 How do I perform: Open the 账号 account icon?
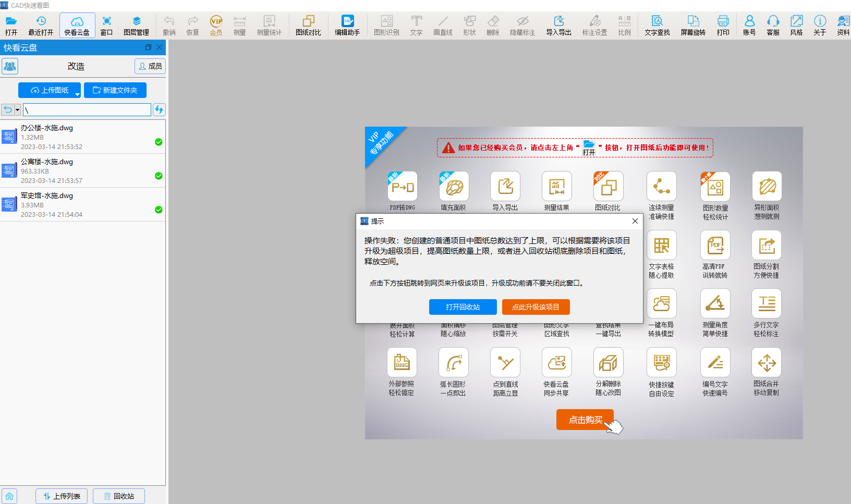[749, 25]
